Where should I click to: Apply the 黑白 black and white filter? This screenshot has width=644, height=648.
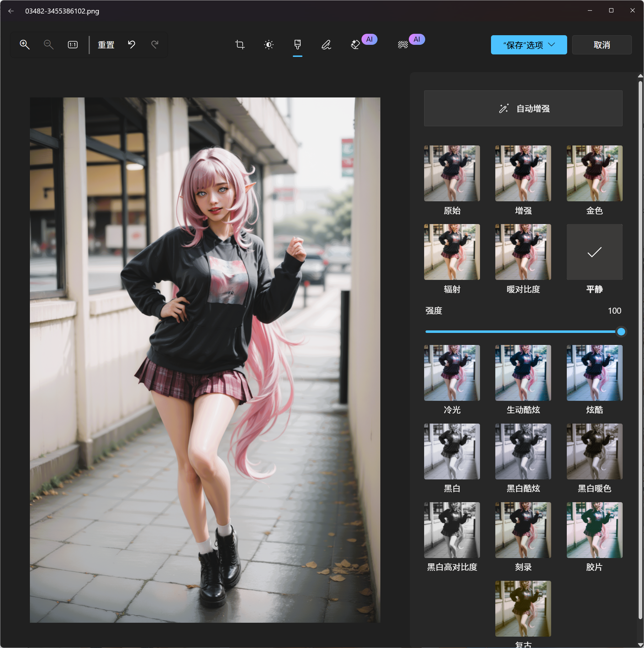click(x=452, y=451)
